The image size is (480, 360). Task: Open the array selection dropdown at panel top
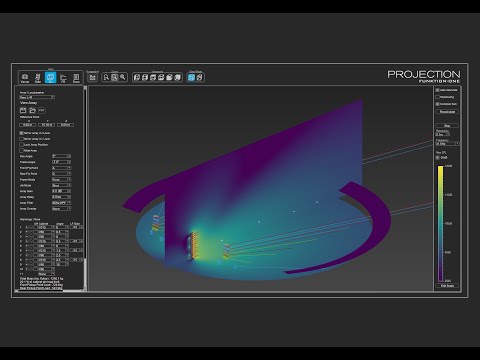click(x=37, y=97)
